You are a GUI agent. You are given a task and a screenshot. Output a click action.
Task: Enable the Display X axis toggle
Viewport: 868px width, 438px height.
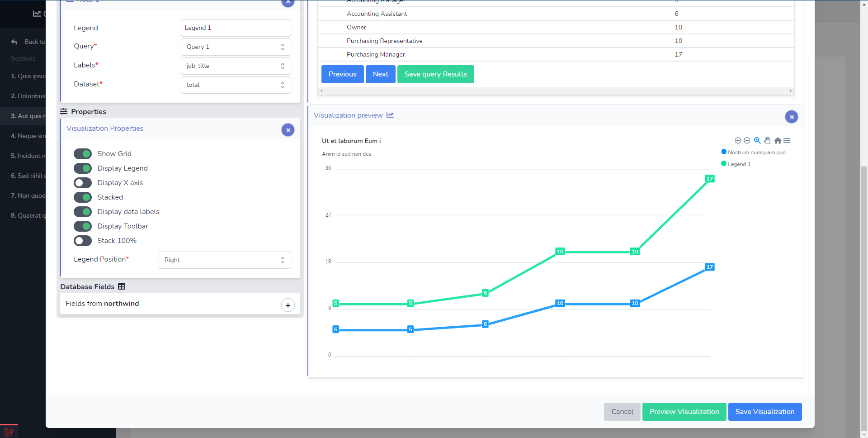pyautogui.click(x=83, y=183)
